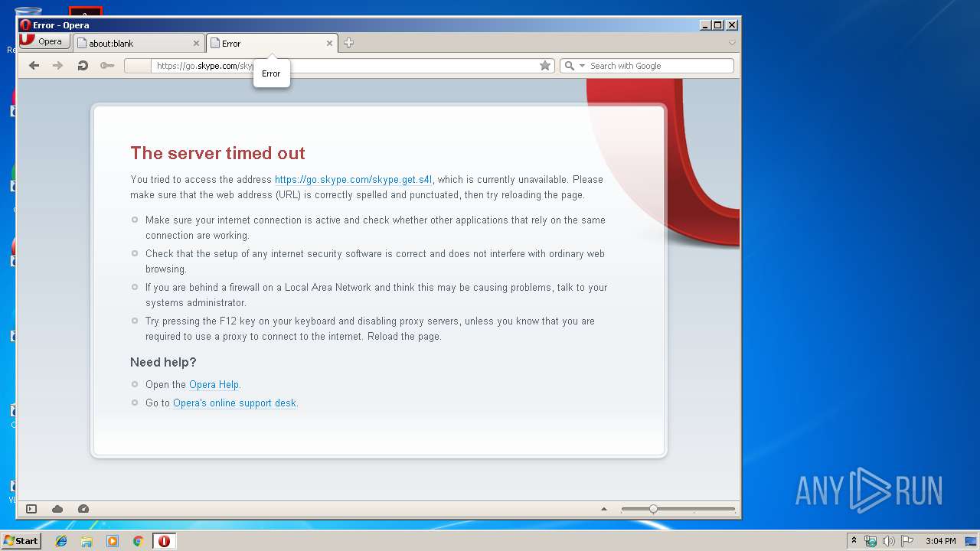Visit Opera's online support desk link
This screenshot has height=551, width=980.
point(234,403)
